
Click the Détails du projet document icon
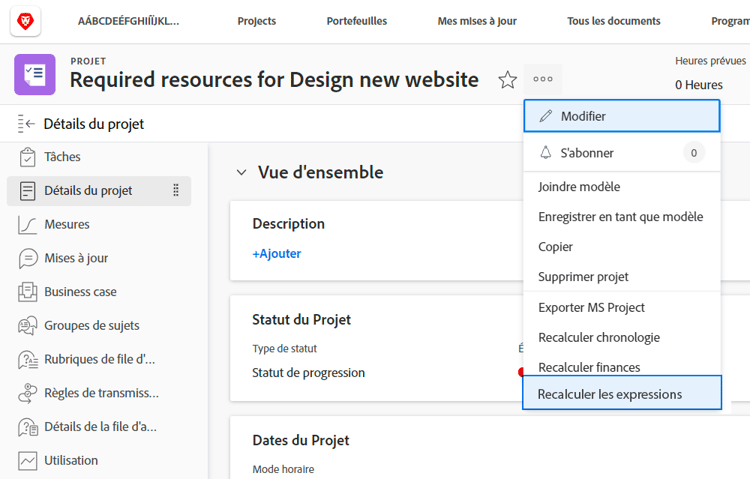27,191
